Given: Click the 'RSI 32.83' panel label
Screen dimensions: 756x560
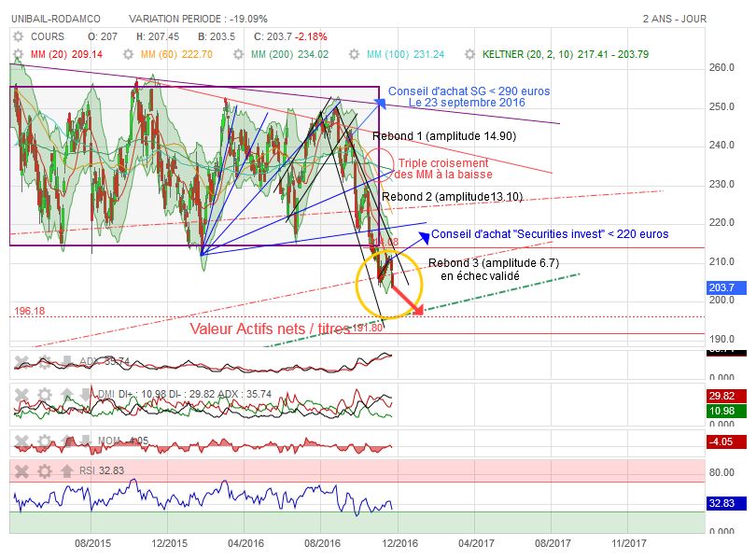Looking at the screenshot, I should pos(101,470).
